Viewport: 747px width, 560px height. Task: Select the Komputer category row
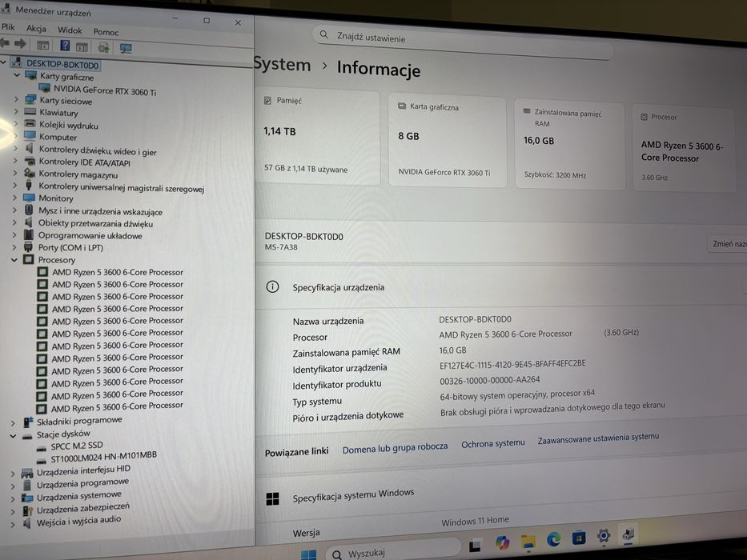[58, 137]
